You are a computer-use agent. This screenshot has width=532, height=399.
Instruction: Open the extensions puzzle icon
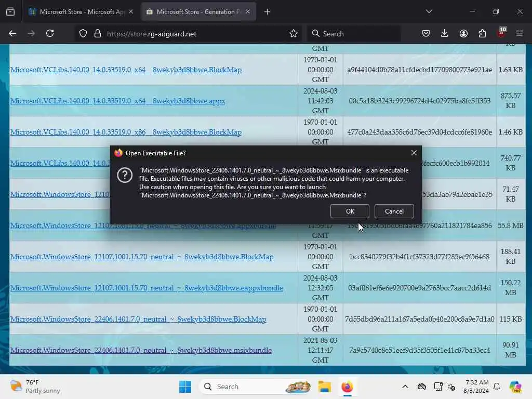[482, 33]
